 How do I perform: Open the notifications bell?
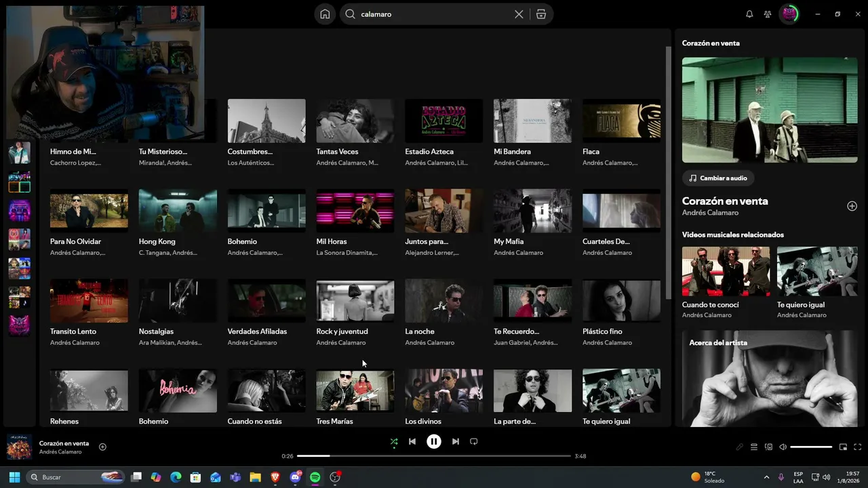pos(749,14)
